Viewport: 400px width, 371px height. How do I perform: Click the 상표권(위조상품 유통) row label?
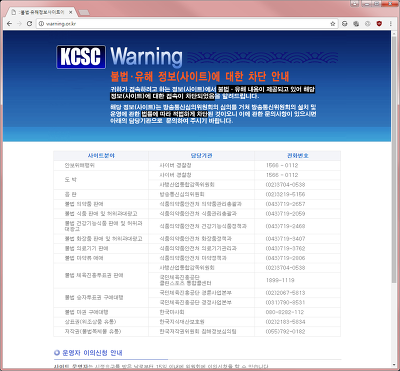(90, 322)
